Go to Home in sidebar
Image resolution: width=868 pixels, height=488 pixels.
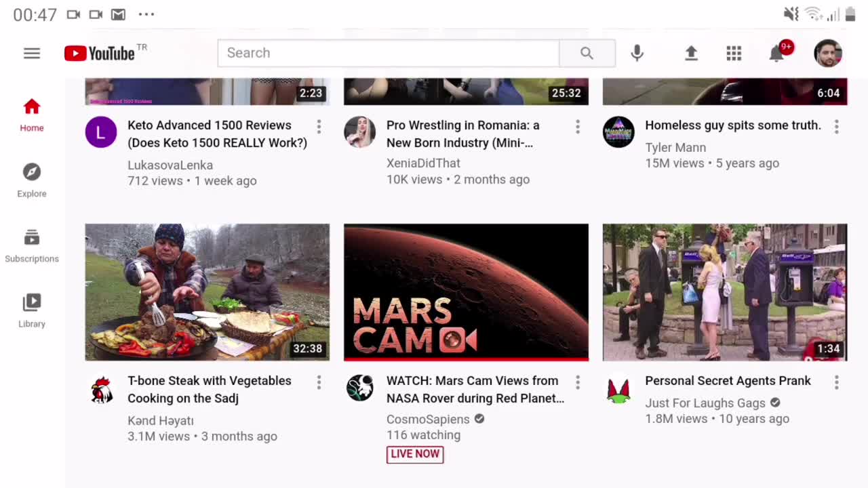pos(32,115)
